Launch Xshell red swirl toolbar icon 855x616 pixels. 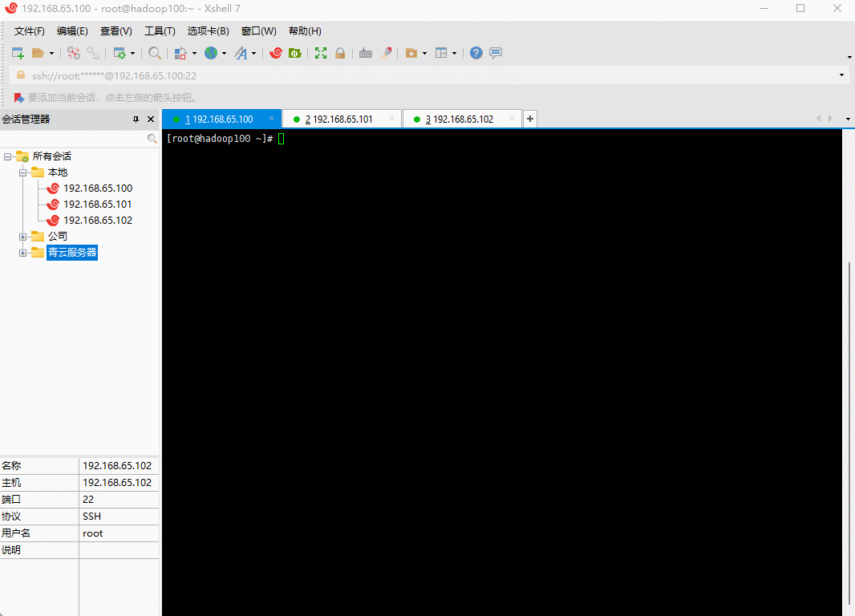276,53
